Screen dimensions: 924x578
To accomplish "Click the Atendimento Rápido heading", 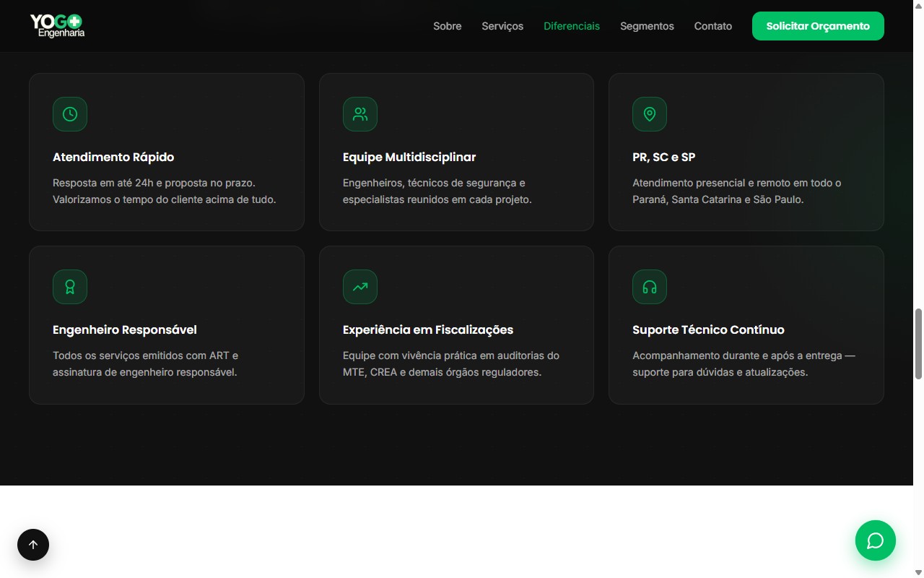I will click(x=113, y=157).
